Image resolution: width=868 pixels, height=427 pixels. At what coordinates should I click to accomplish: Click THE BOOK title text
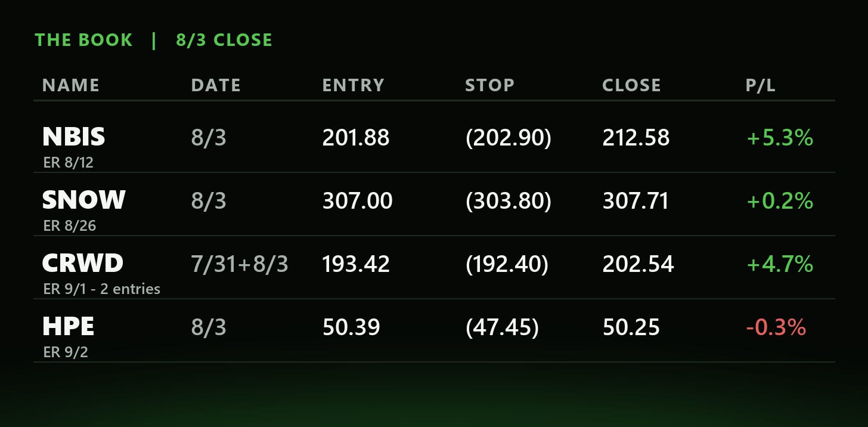pos(83,40)
